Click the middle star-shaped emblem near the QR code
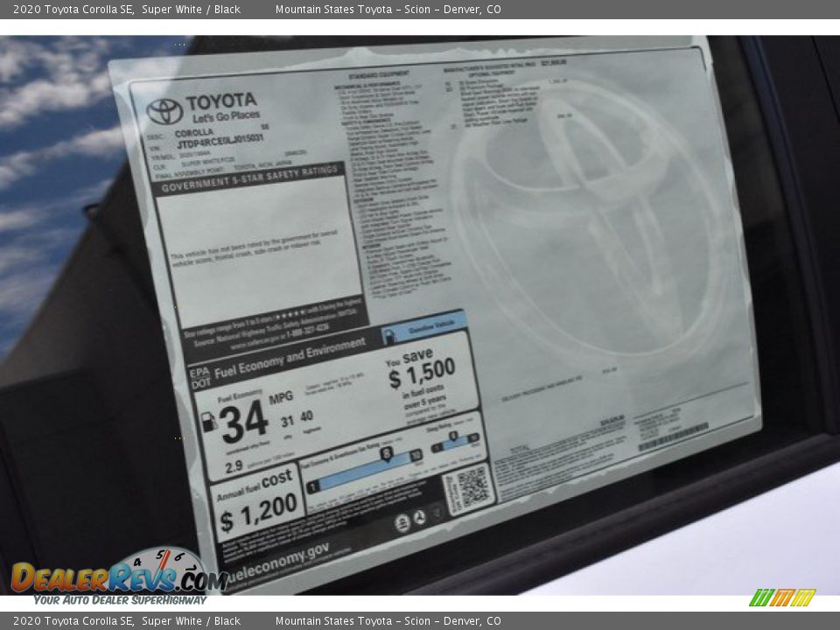Image resolution: width=840 pixels, height=630 pixels. 419,517
